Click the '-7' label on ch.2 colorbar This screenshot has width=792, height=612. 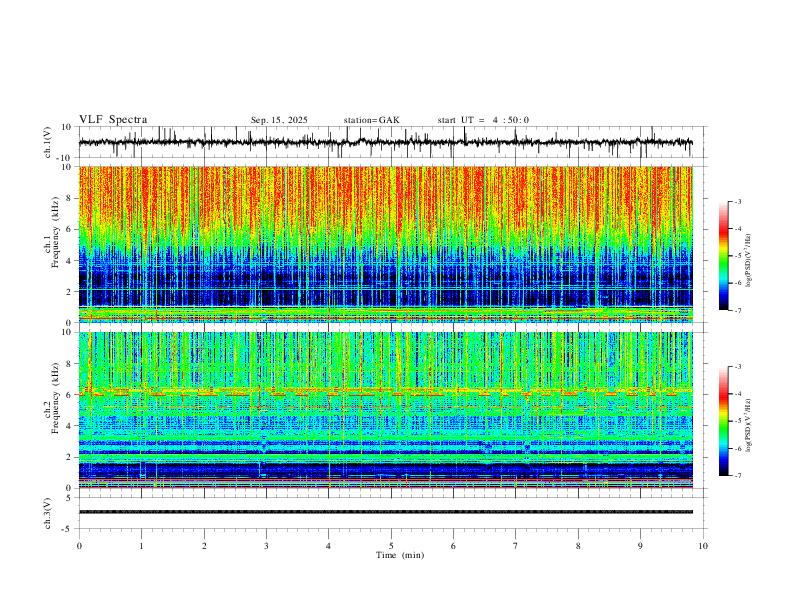737,476
